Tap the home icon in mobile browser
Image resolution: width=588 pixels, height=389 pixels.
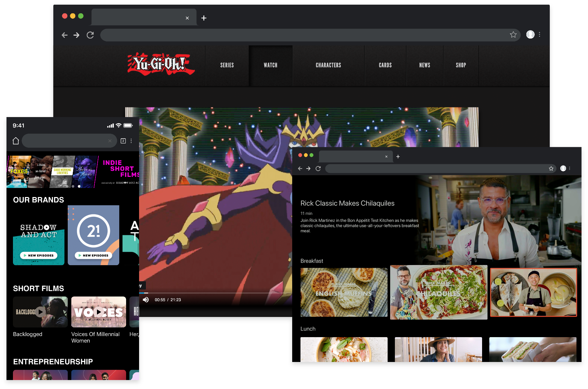(x=16, y=141)
